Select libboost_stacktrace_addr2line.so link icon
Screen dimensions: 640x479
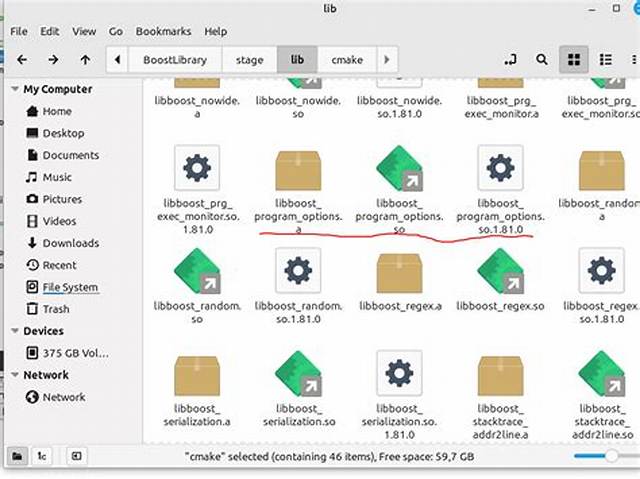click(x=602, y=374)
